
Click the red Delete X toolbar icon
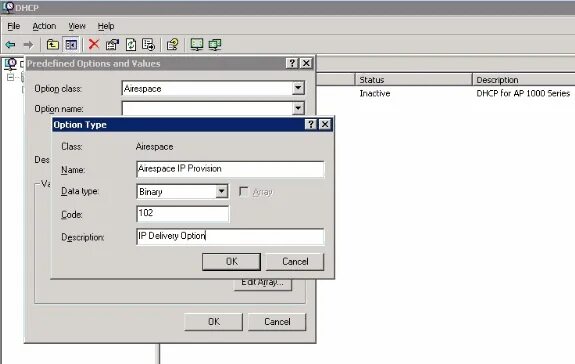coord(94,44)
